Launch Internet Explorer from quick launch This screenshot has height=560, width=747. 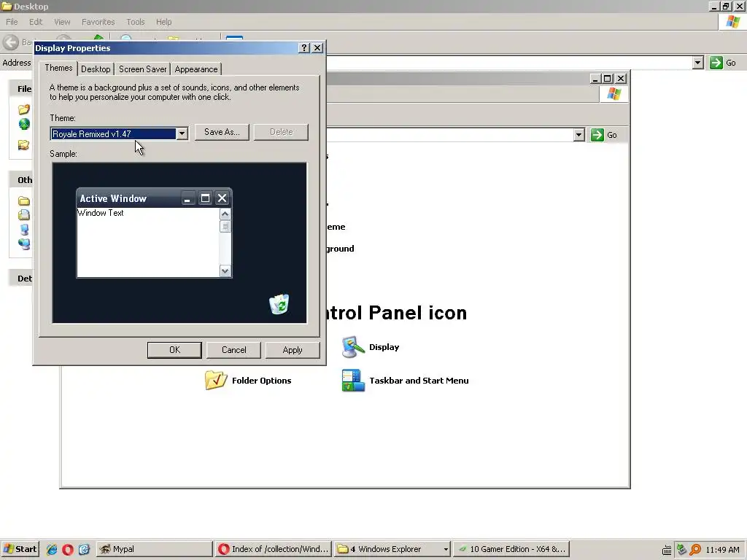52,550
